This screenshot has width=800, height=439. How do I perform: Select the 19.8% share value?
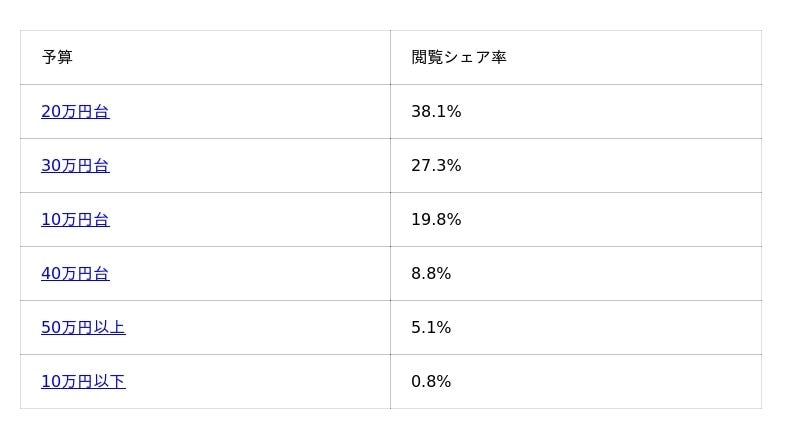tap(436, 220)
